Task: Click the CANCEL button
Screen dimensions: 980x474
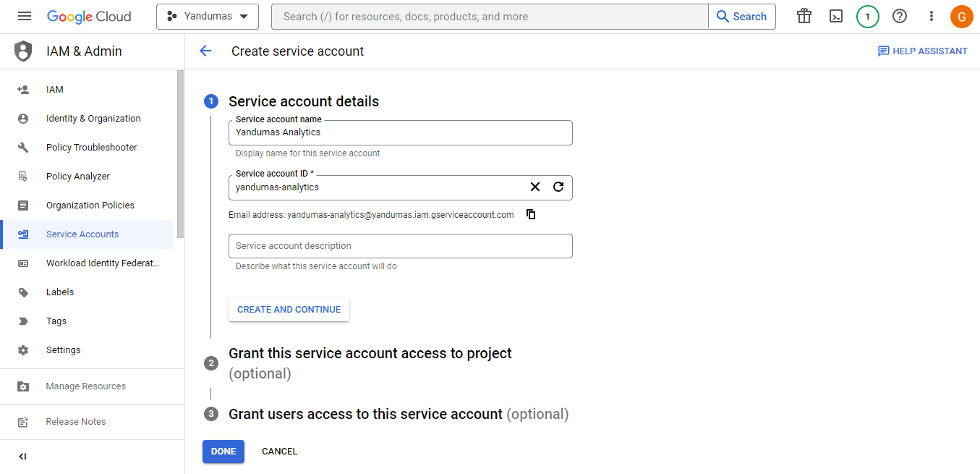Action: (279, 452)
